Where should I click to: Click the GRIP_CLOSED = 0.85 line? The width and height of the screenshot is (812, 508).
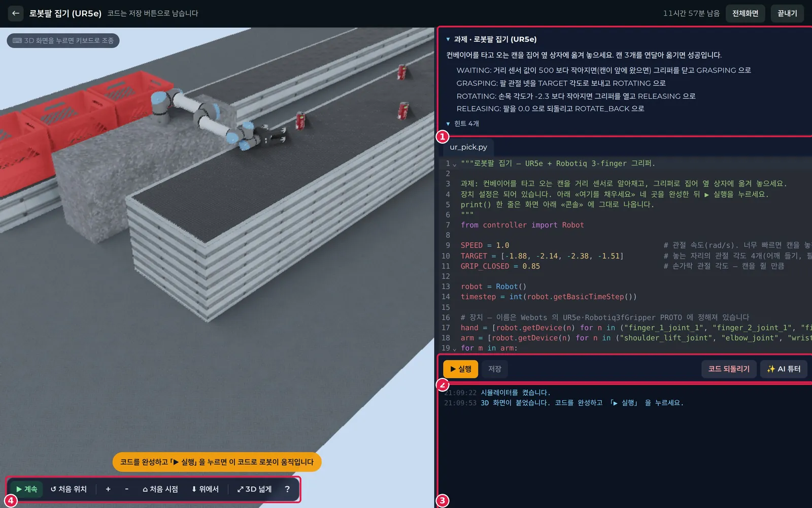(500, 266)
